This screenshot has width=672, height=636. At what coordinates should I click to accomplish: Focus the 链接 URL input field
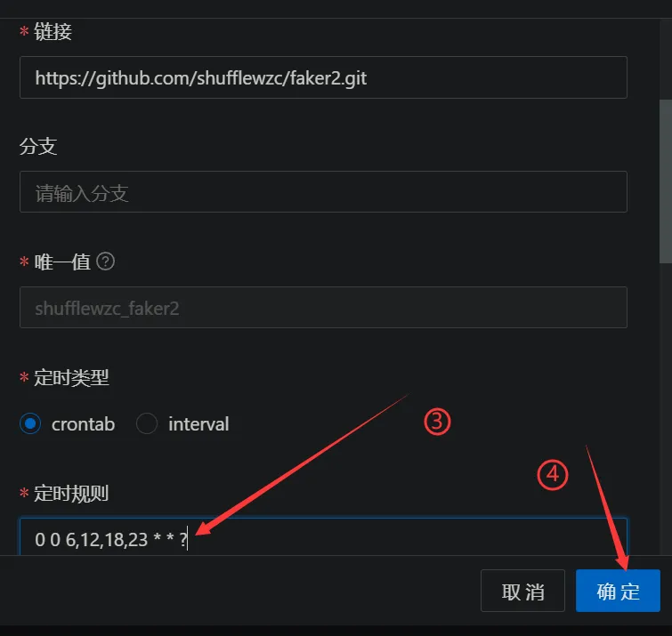pyautogui.click(x=324, y=77)
